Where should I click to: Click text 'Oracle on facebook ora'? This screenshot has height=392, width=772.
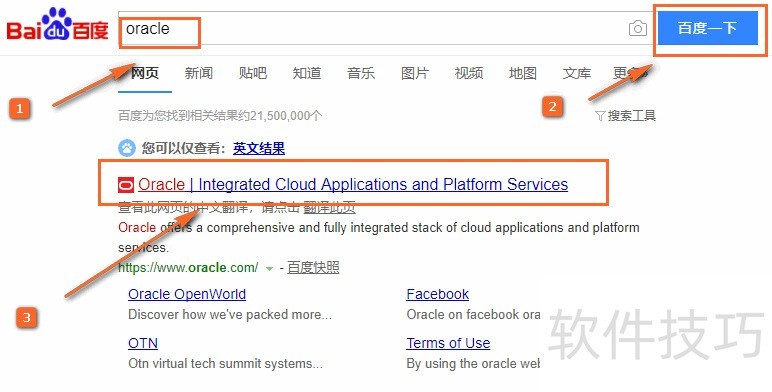click(473, 314)
